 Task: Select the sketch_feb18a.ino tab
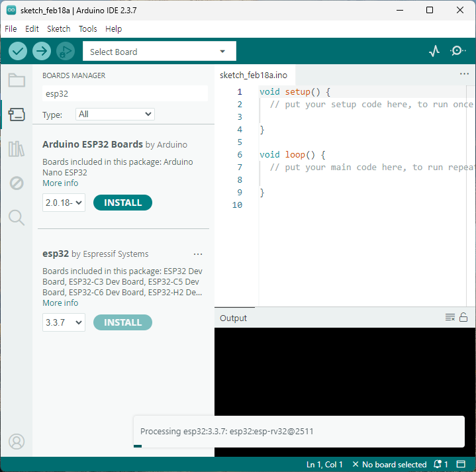[254, 75]
